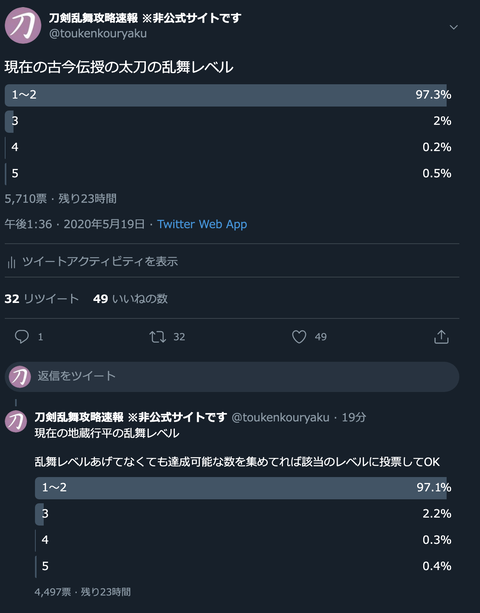Open the 19分 timestamp of the reply

point(354,418)
